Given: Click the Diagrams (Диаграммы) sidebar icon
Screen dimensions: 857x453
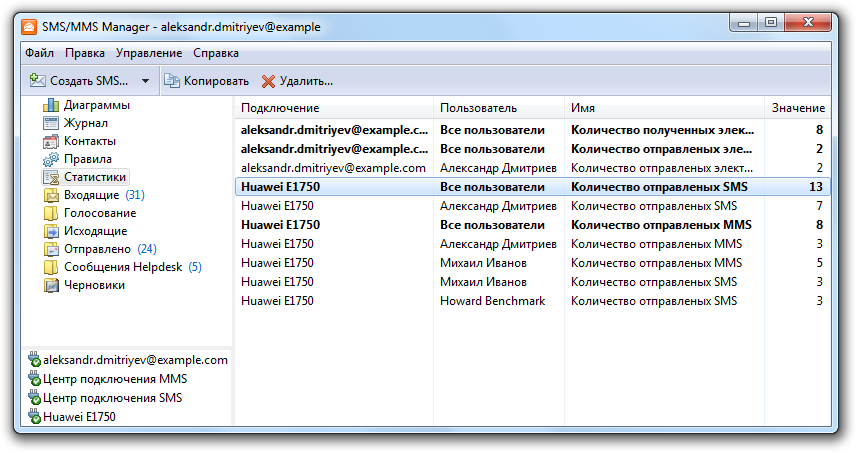Looking at the screenshot, I should click(x=51, y=105).
